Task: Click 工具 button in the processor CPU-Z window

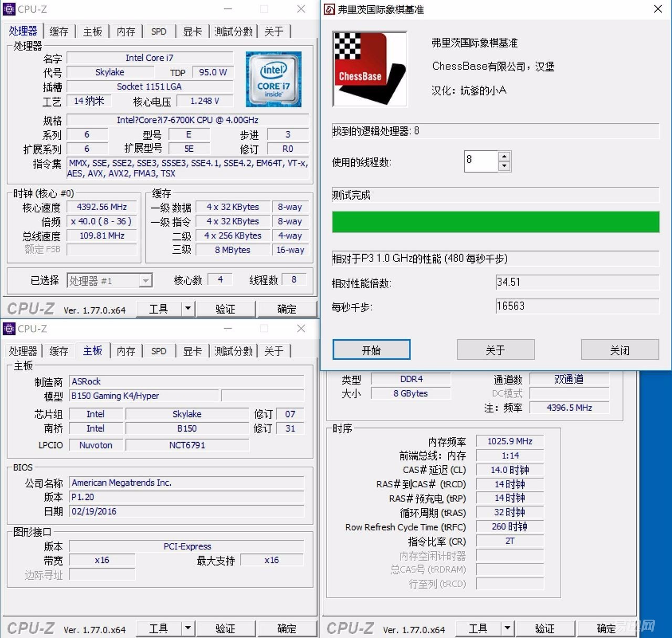Action: [159, 309]
